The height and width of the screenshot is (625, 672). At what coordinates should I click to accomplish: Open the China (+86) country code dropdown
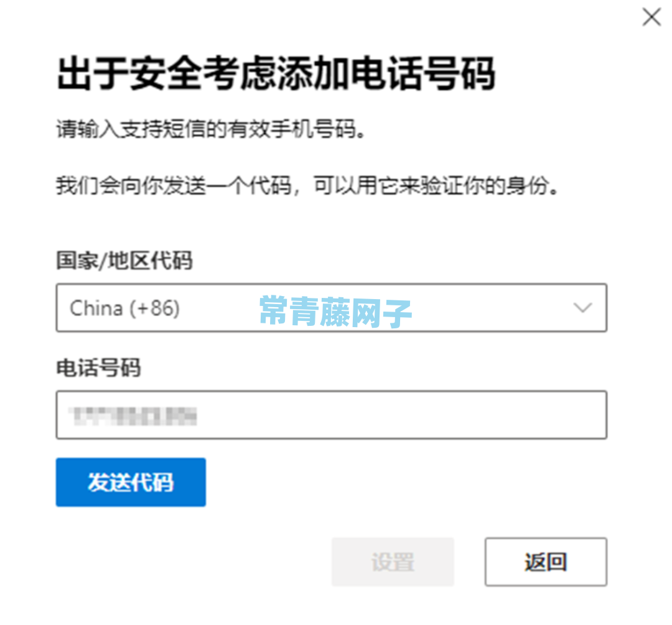click(331, 308)
